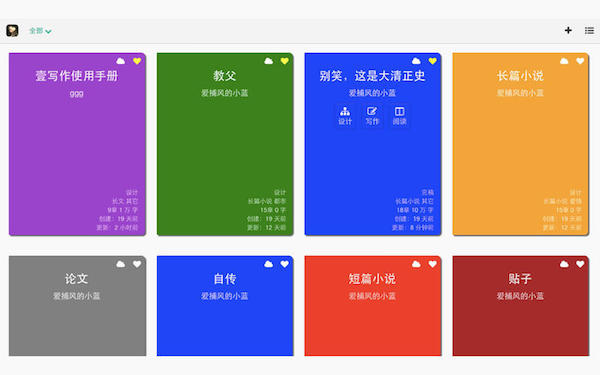Click the author name ggg on purple card
This screenshot has width=600, height=375.
(77, 93)
